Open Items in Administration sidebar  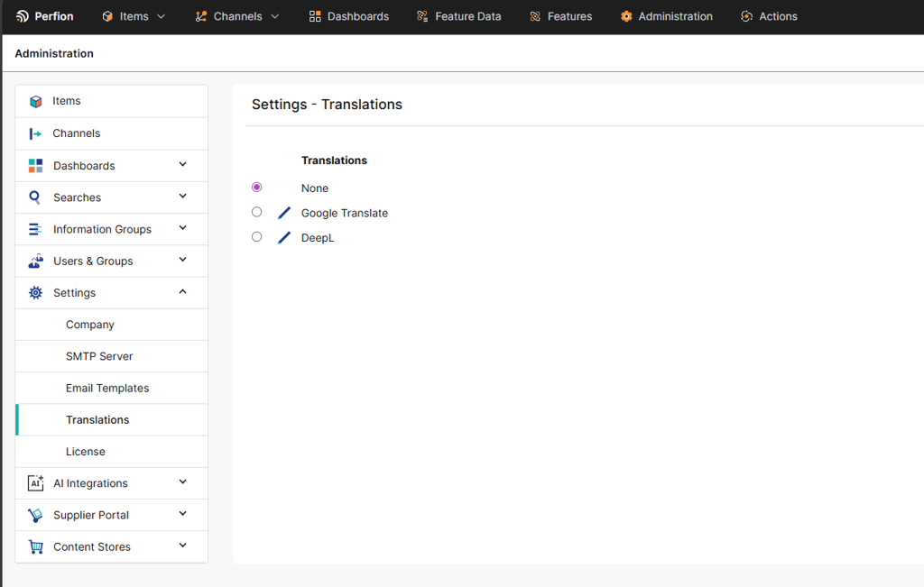click(x=111, y=101)
